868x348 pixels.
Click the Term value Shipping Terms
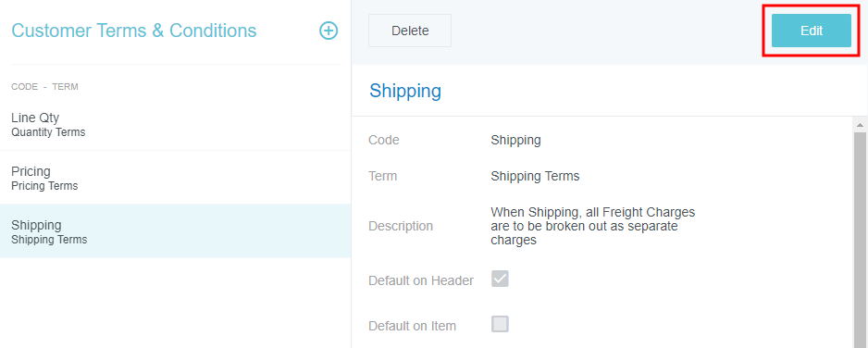tap(535, 177)
